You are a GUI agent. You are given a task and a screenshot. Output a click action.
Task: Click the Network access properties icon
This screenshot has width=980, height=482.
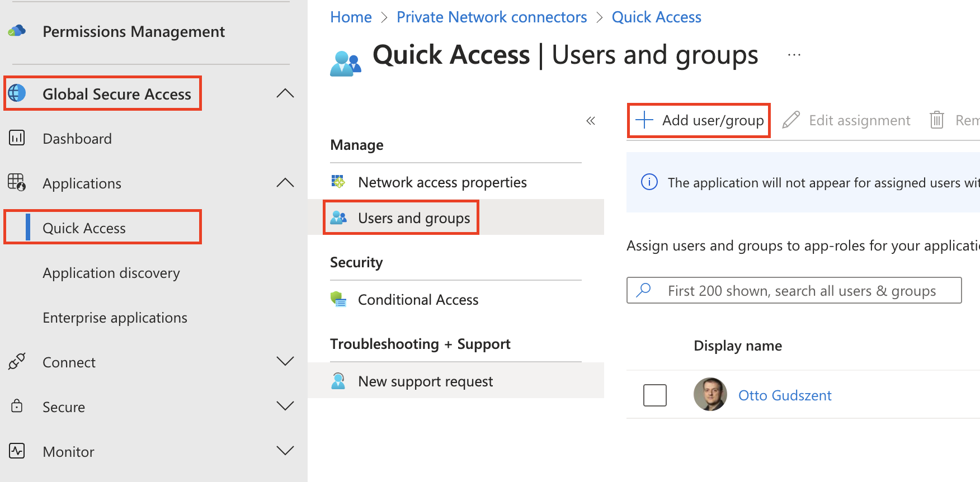coord(338,182)
